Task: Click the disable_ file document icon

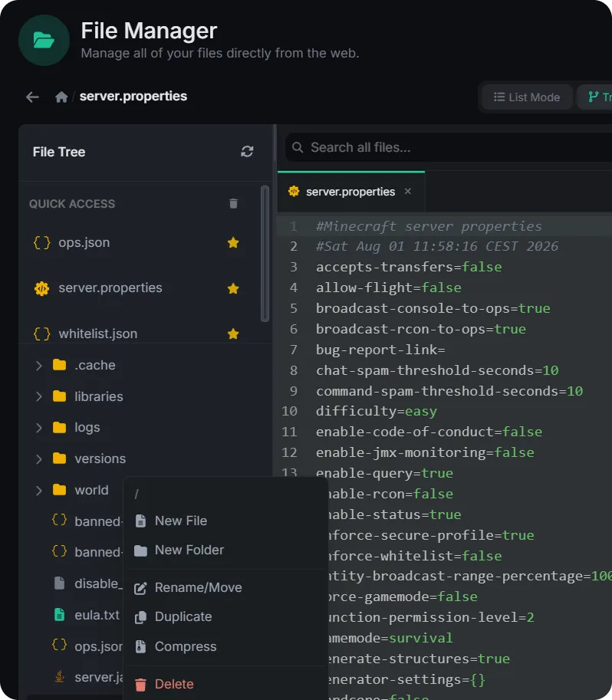Action: [x=59, y=583]
